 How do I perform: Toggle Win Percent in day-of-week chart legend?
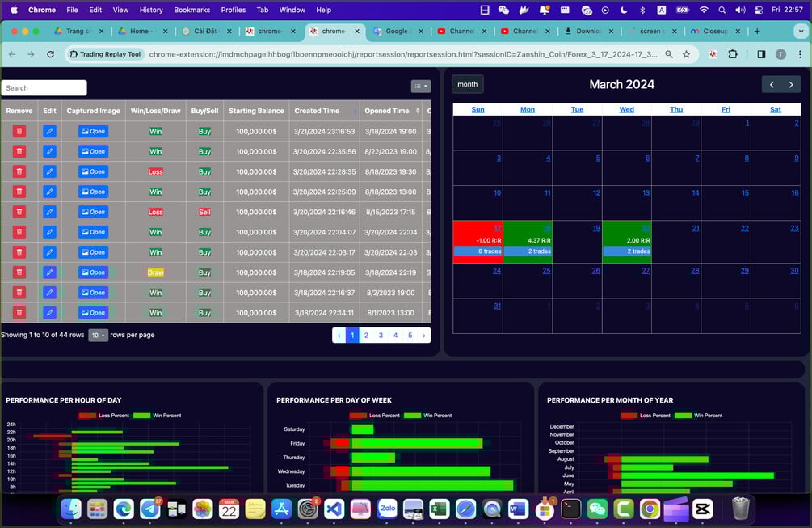click(427, 416)
